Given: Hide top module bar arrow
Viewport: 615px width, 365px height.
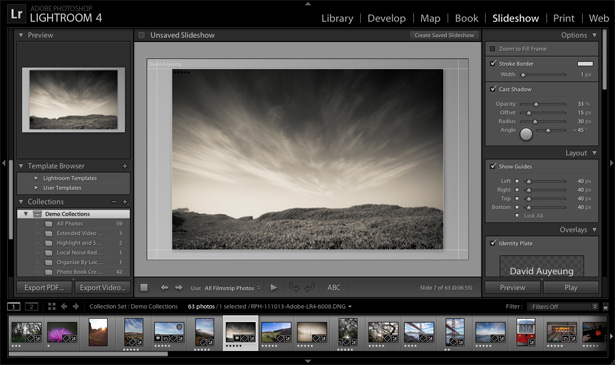Looking at the screenshot, I should click(308, 4).
